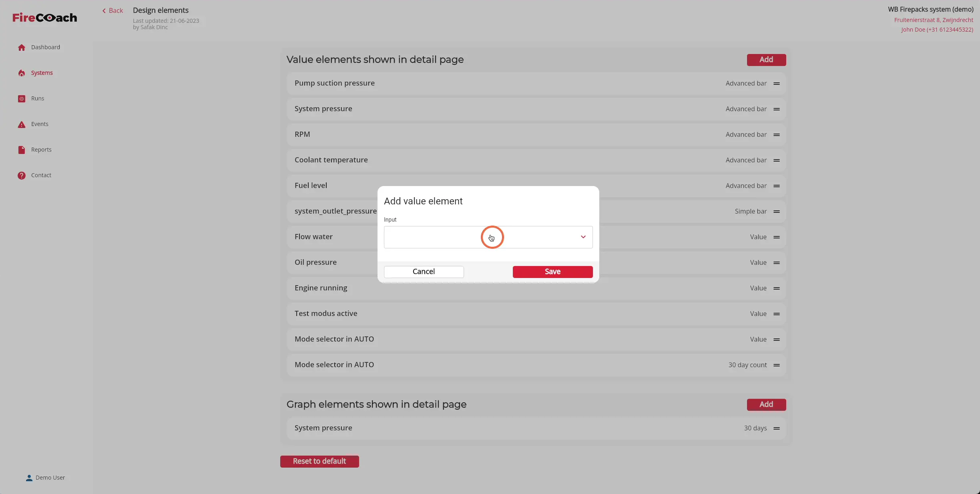Click the Input combo box field
The width and height of the screenshot is (980, 494).
pyautogui.click(x=488, y=237)
